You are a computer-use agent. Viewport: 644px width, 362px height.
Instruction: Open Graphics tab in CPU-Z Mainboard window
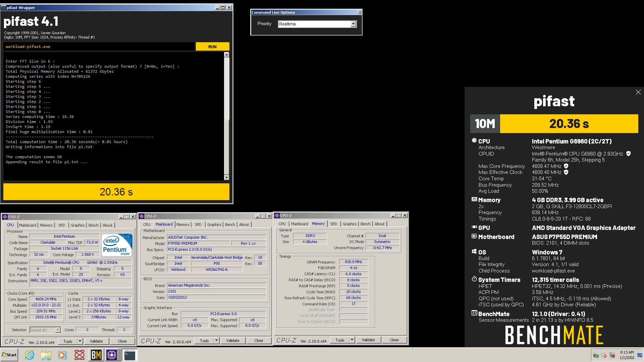click(214, 225)
